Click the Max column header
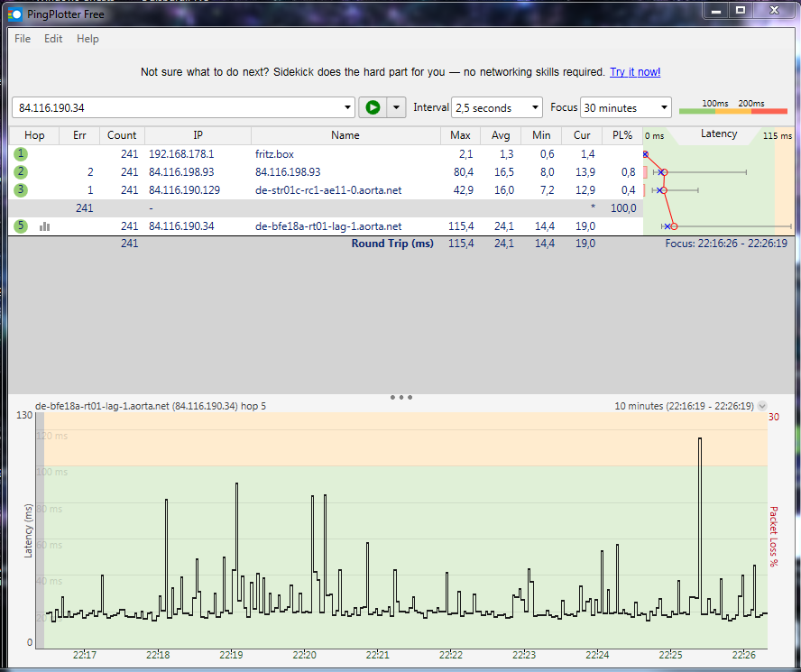The height and width of the screenshot is (672, 801). tap(460, 135)
